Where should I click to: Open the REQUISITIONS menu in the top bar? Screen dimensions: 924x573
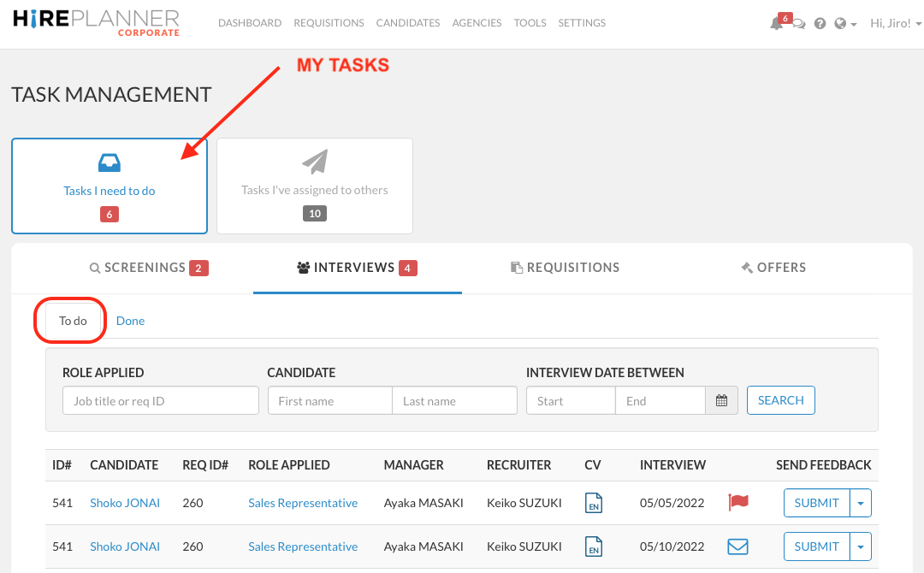pos(329,22)
